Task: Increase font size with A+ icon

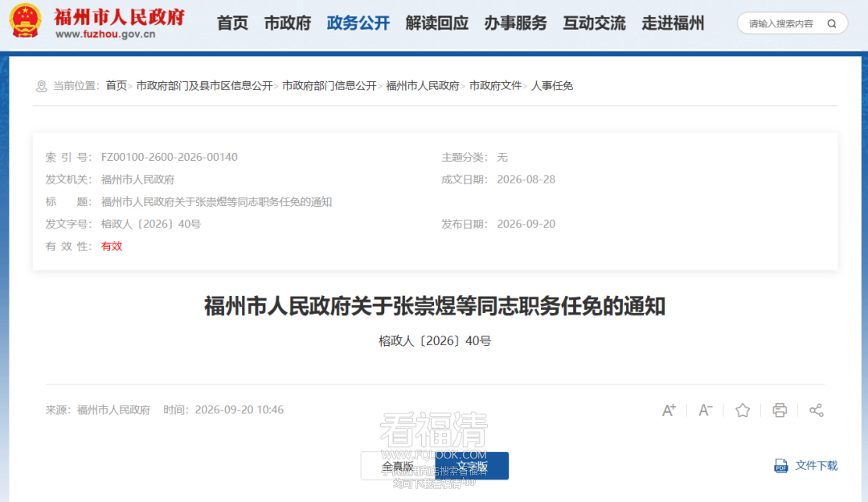Action: point(669,410)
